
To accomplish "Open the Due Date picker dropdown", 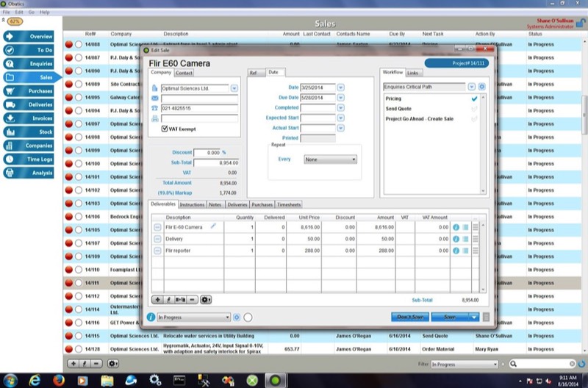I will 340,98.
